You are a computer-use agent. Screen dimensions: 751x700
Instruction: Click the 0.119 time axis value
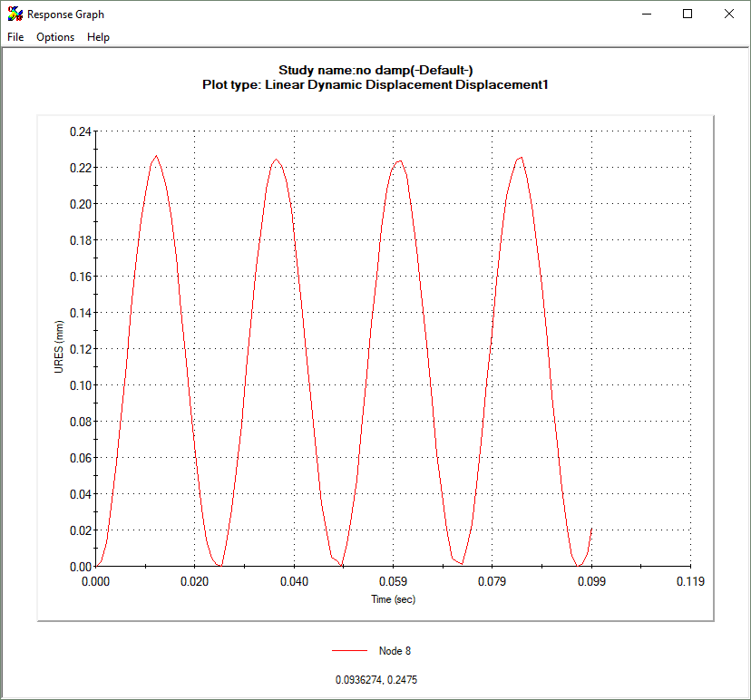pyautogui.click(x=690, y=582)
